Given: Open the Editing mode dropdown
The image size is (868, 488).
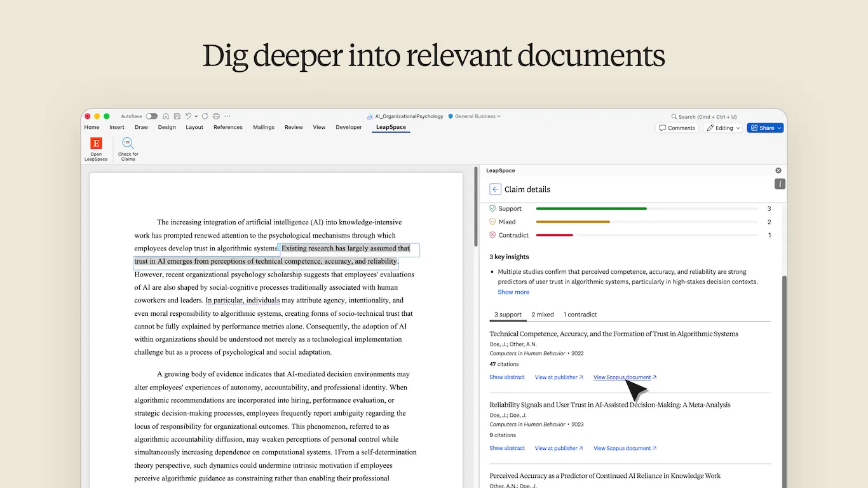Looking at the screenshot, I should tap(723, 128).
